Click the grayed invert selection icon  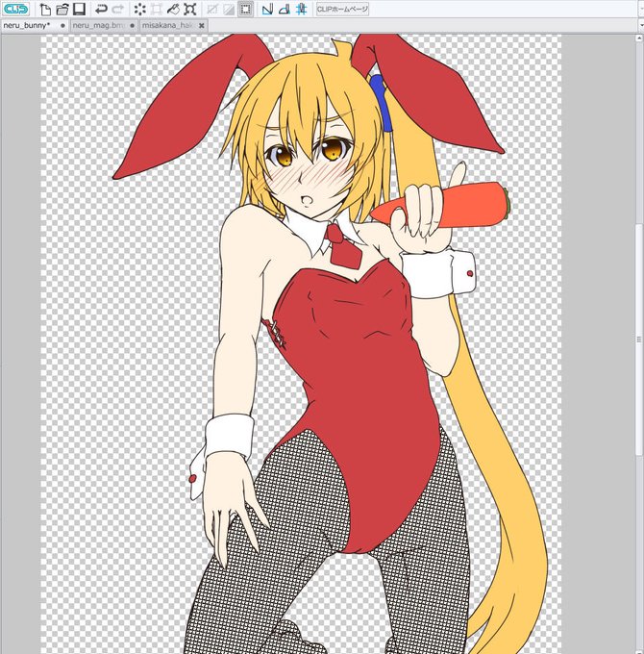coord(229,10)
